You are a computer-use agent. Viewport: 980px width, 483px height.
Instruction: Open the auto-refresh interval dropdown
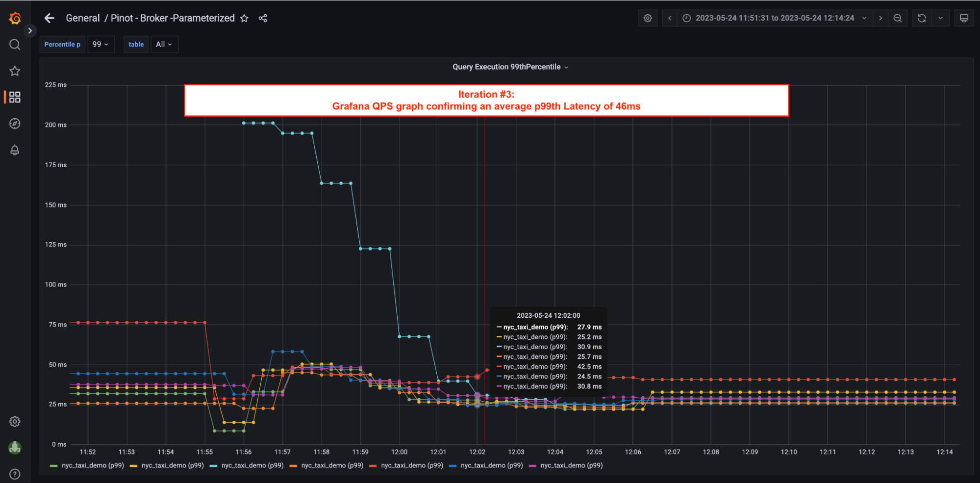tap(940, 18)
